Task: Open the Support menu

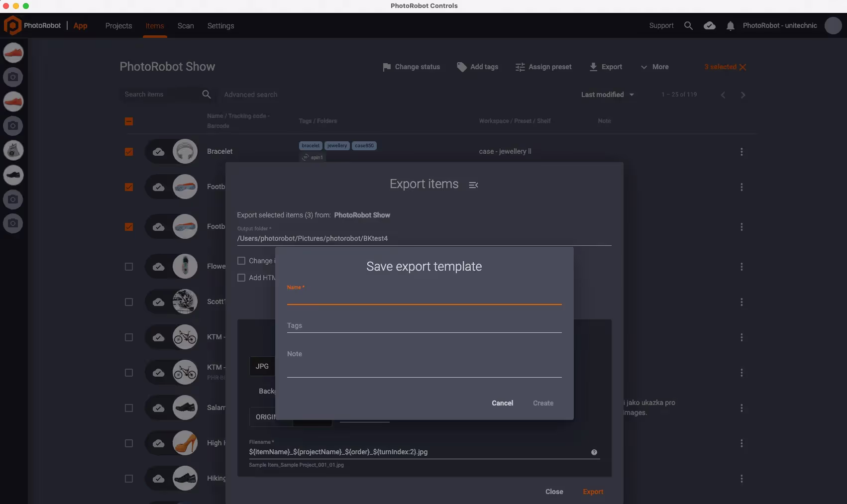Action: click(661, 25)
